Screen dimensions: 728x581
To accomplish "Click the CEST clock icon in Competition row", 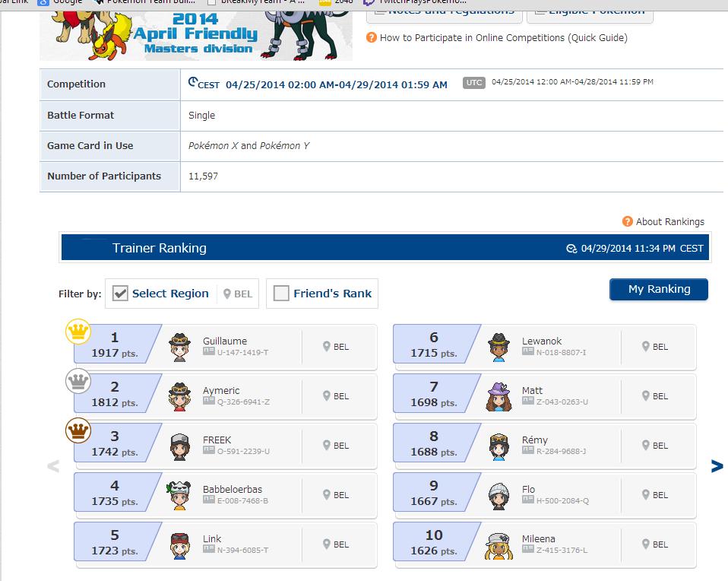I will point(193,82).
